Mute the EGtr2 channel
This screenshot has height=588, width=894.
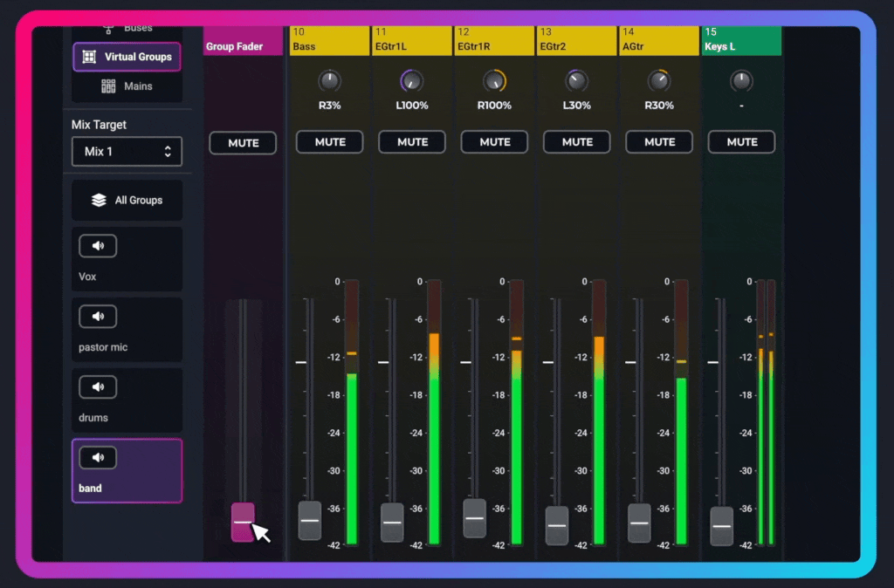[x=576, y=141]
